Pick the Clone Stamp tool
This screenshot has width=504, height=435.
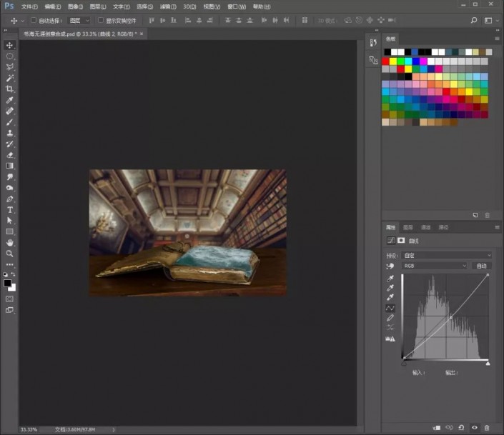(x=9, y=133)
